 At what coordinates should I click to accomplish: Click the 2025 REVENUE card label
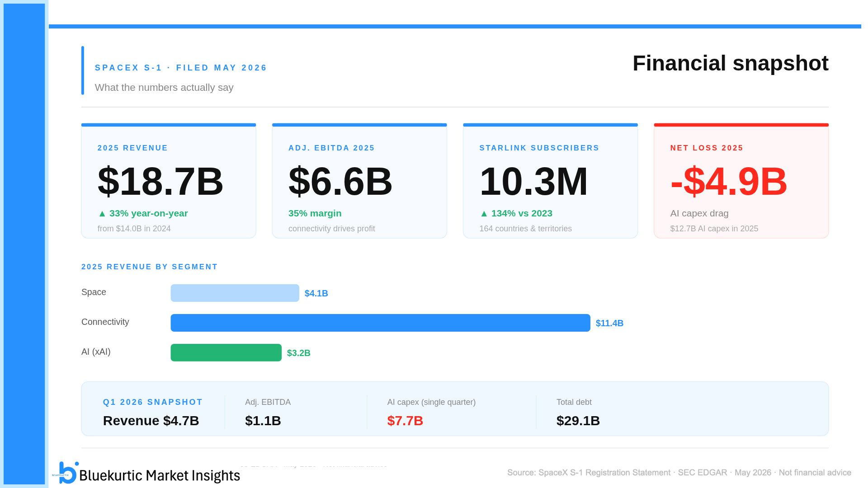click(132, 148)
